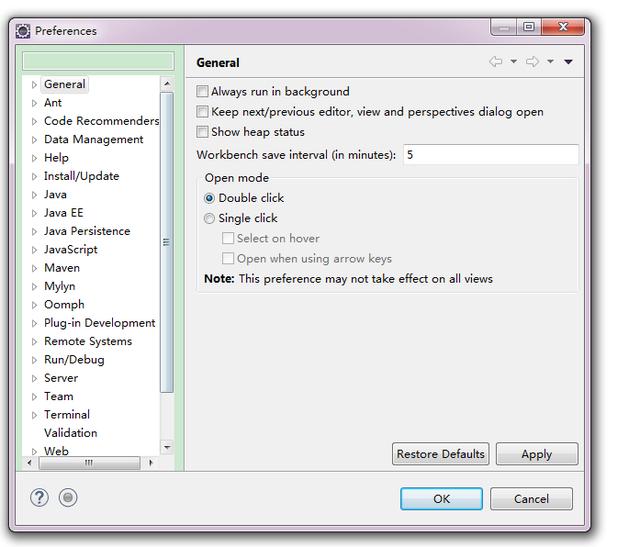
Task: Expand the Java EE node
Action: (34, 213)
